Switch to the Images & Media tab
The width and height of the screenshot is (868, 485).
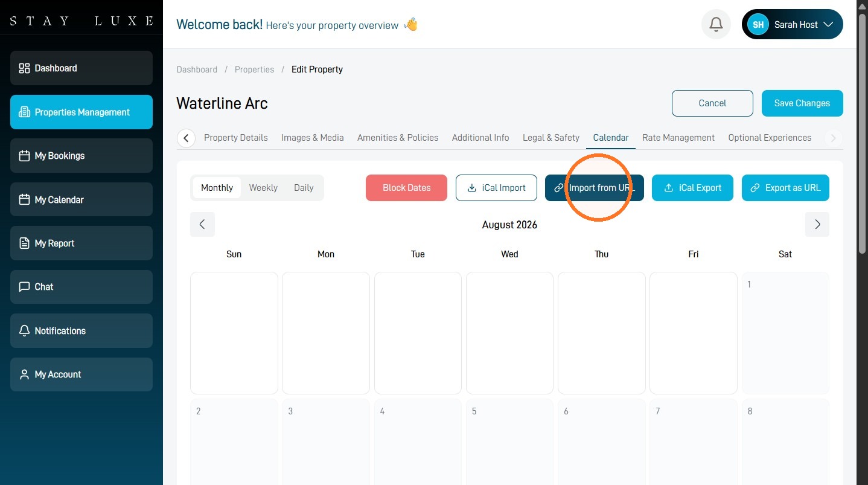tap(313, 138)
